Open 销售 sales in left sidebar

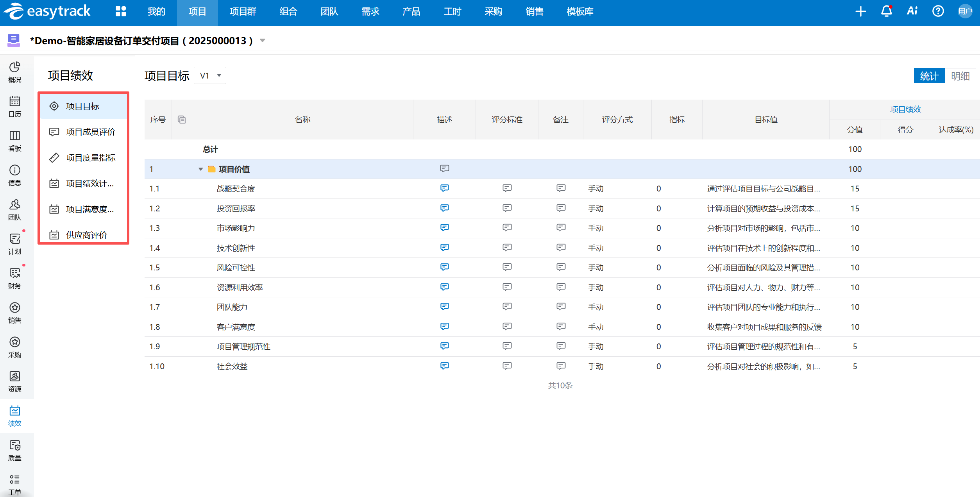(x=15, y=313)
